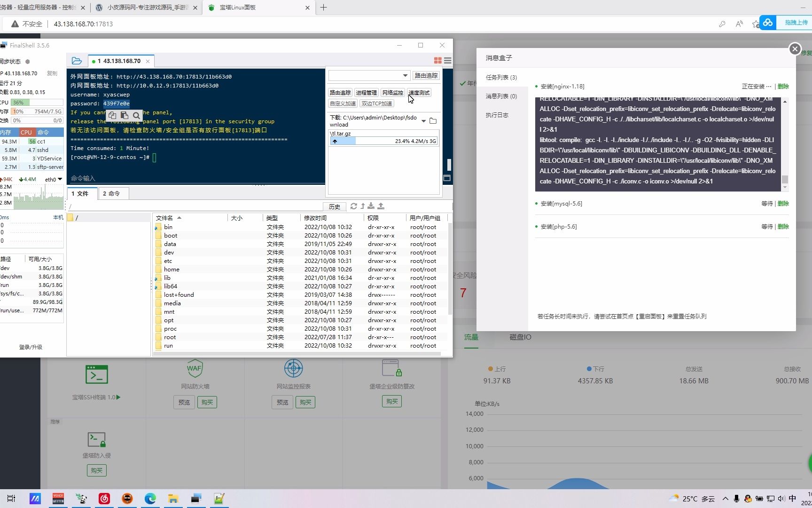The image size is (812, 508).
Task: Open Microsoft Edge from taskbar
Action: [150, 499]
